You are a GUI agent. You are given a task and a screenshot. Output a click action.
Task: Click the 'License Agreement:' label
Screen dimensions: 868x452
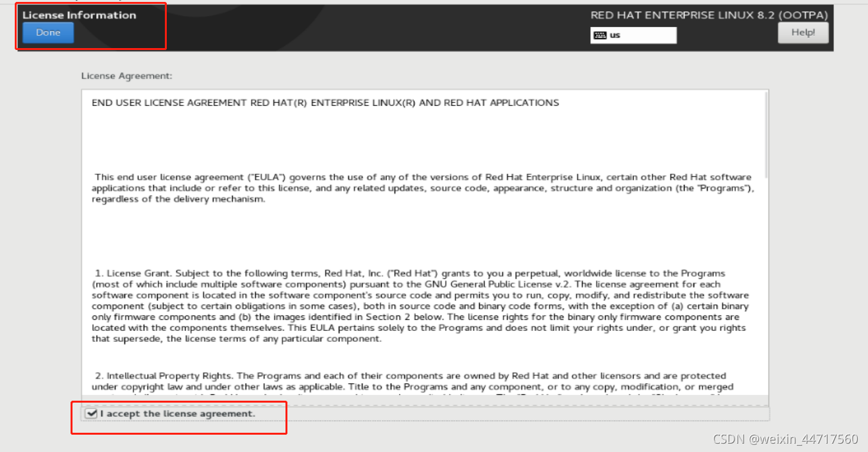126,76
